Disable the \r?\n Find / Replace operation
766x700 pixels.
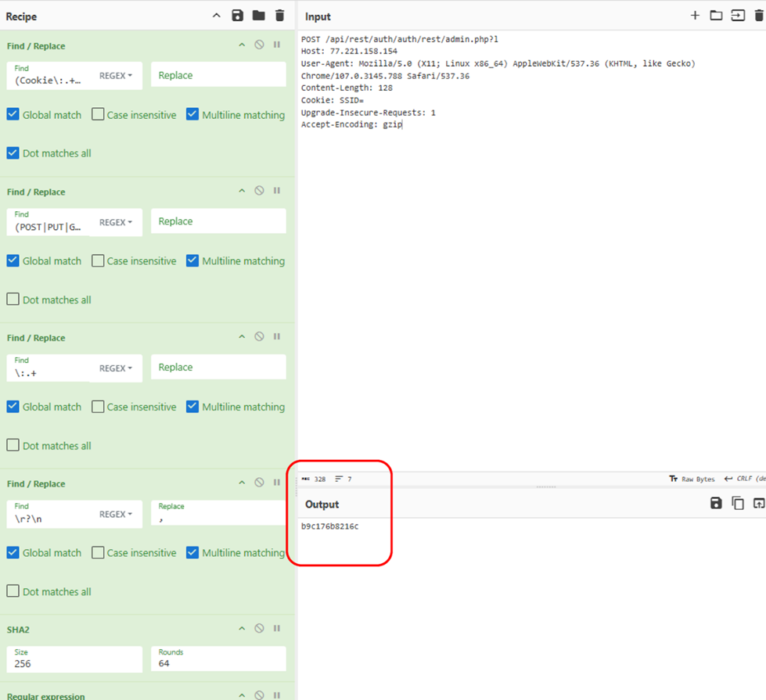coord(260,483)
